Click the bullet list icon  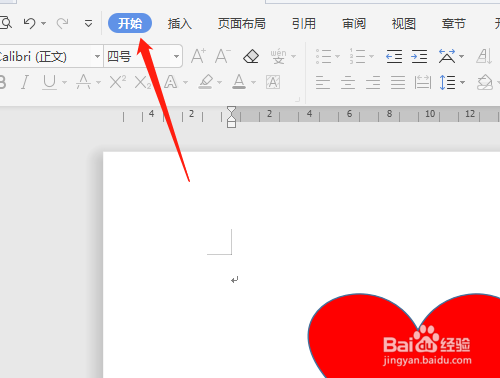coord(323,56)
